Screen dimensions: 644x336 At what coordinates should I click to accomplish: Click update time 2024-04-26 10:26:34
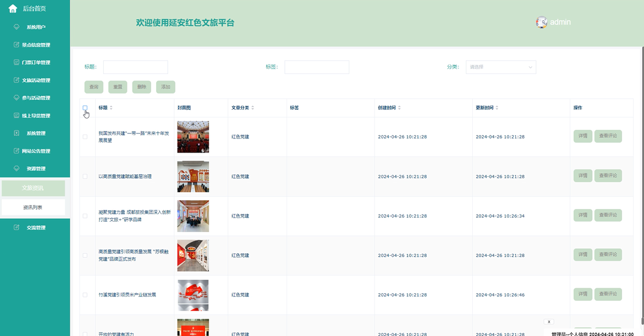pyautogui.click(x=500, y=216)
